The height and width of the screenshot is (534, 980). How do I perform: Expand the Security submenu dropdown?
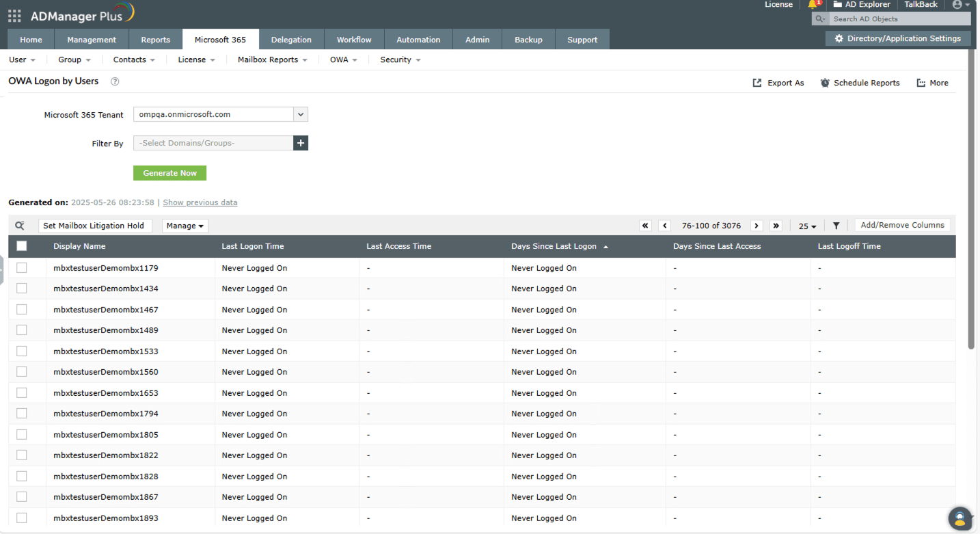pos(400,60)
